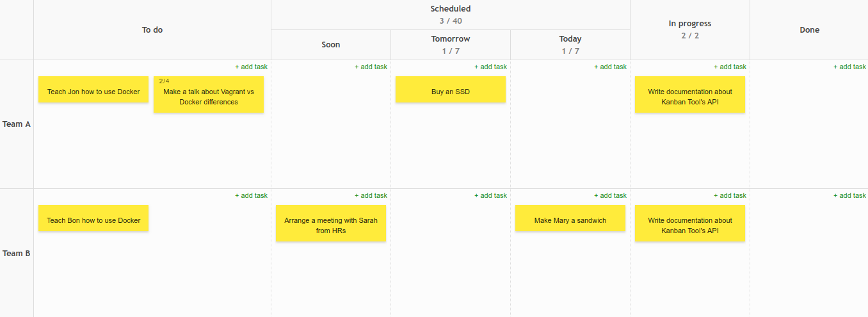Image resolution: width=868 pixels, height=317 pixels.
Task: Open Team B's Kanban Tool API documentation card
Action: 690,225
